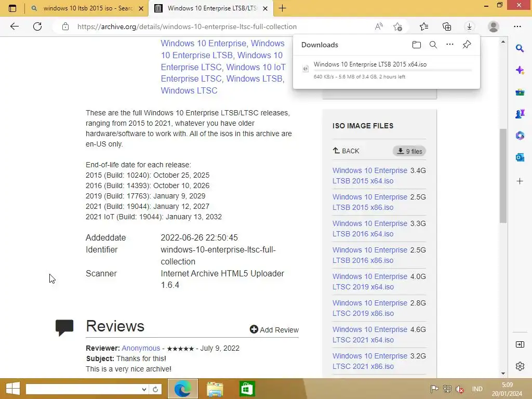Open sidebar Discover sparkle icon
Image resolution: width=532 pixels, height=399 pixels.
click(x=520, y=70)
